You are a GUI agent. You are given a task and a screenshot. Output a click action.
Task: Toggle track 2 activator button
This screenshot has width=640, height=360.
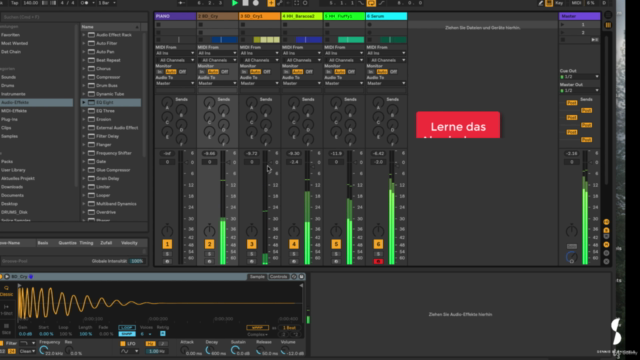coord(209,244)
